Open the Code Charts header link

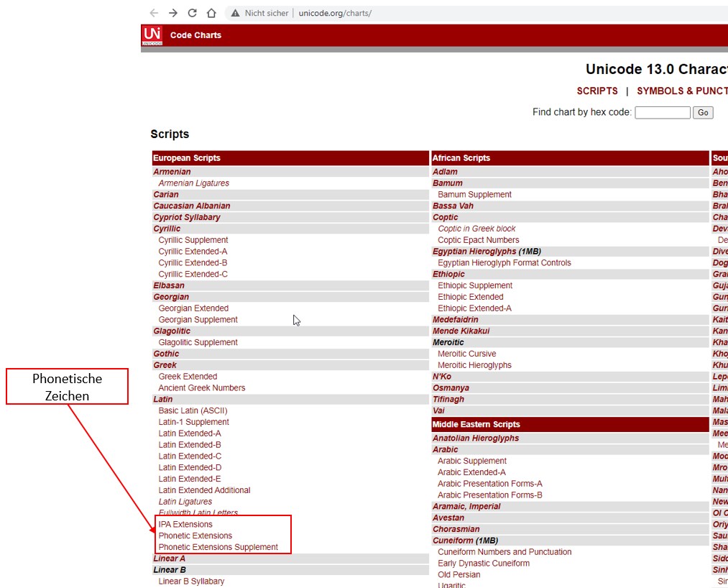[x=195, y=35]
